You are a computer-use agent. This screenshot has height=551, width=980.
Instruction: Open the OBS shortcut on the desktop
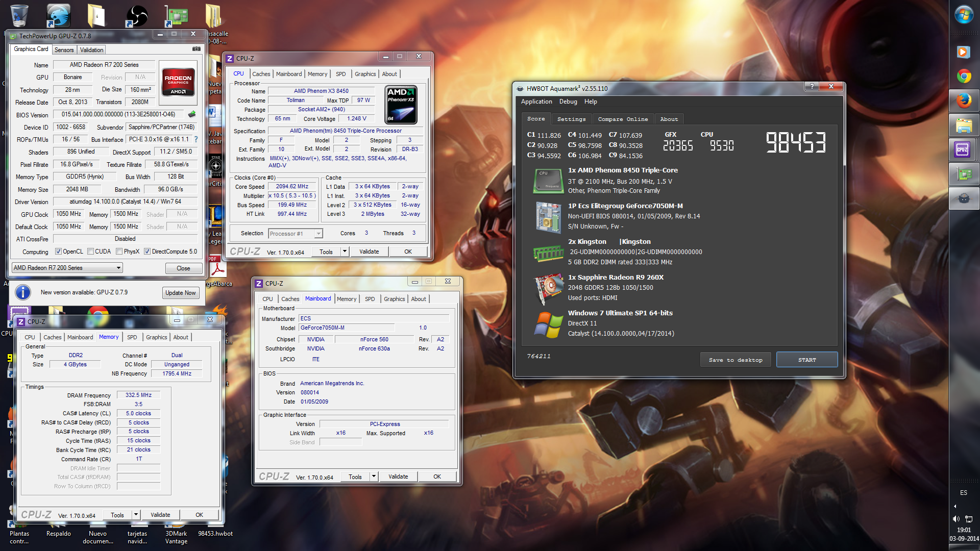pyautogui.click(x=137, y=15)
